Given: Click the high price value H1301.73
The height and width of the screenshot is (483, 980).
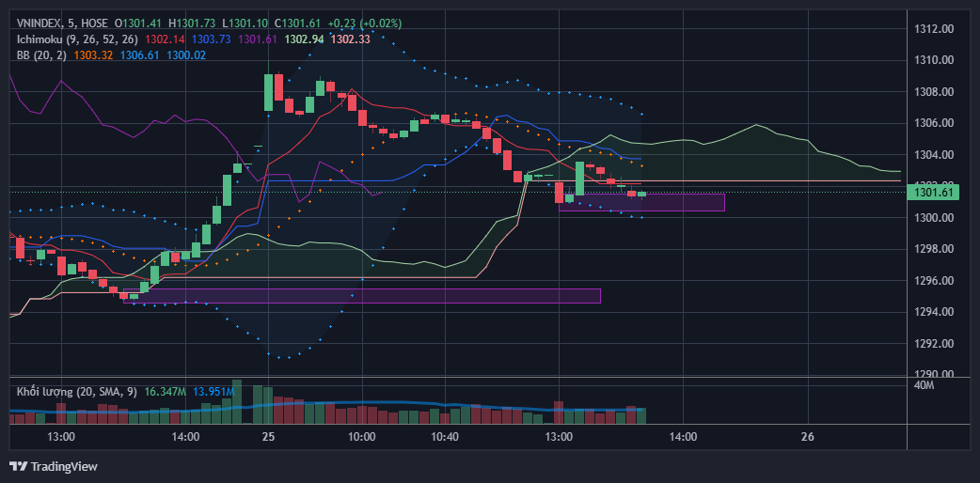Looking at the screenshot, I should pos(192,23).
